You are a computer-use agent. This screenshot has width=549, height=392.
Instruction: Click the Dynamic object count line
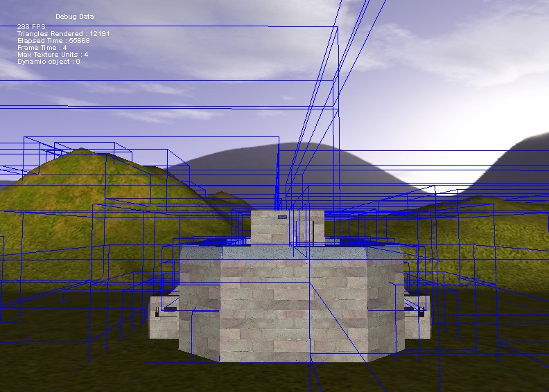pyautogui.click(x=49, y=62)
